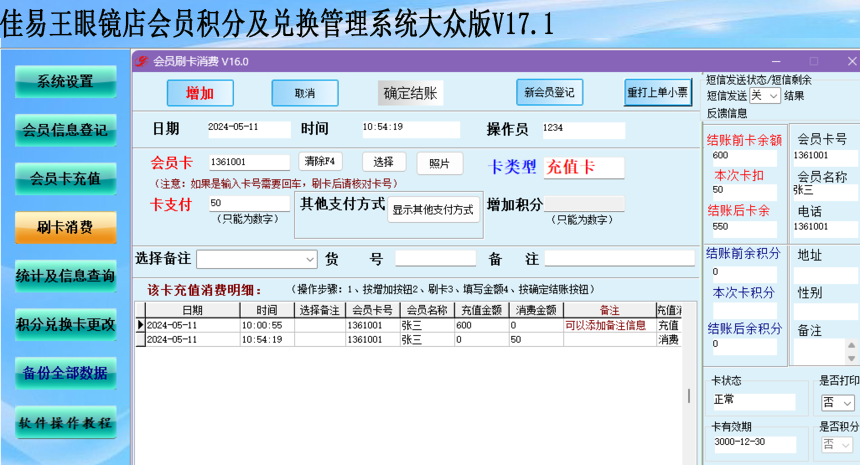
Task: Select 备份全部数据 in the sidebar
Action: 65,373
